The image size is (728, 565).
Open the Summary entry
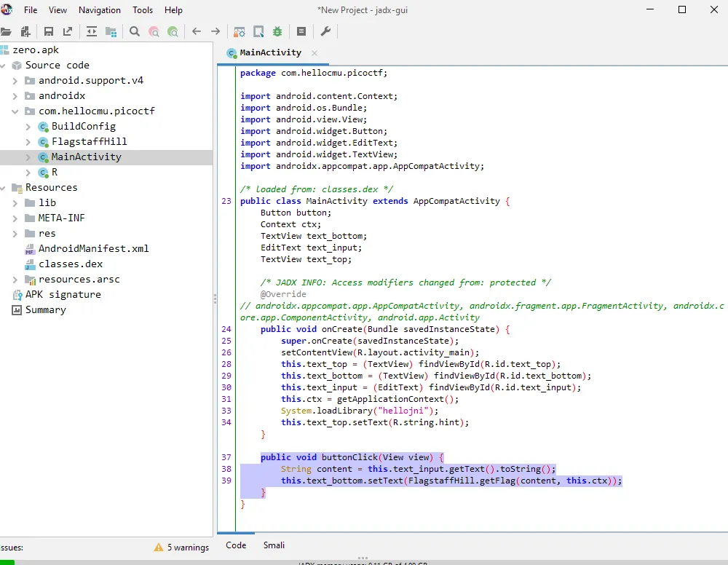(45, 309)
